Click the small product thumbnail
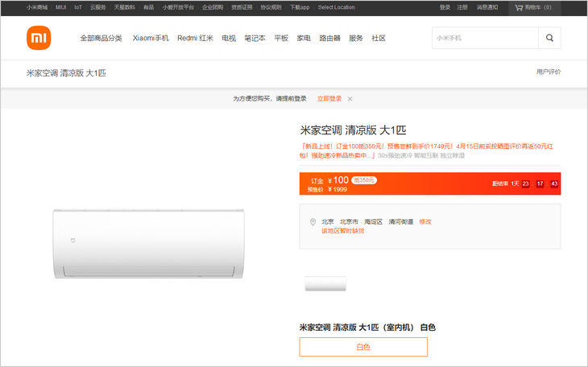The width and height of the screenshot is (588, 367). point(325,284)
